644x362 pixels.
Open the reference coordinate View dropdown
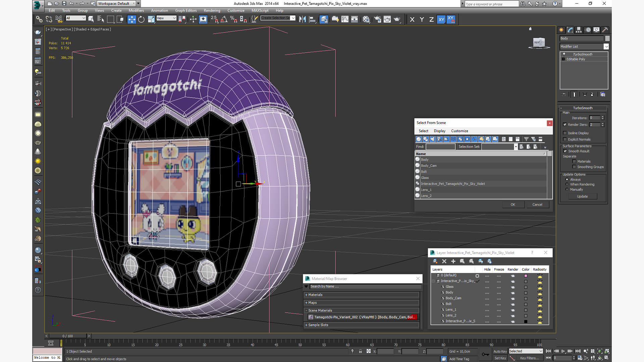click(x=166, y=18)
